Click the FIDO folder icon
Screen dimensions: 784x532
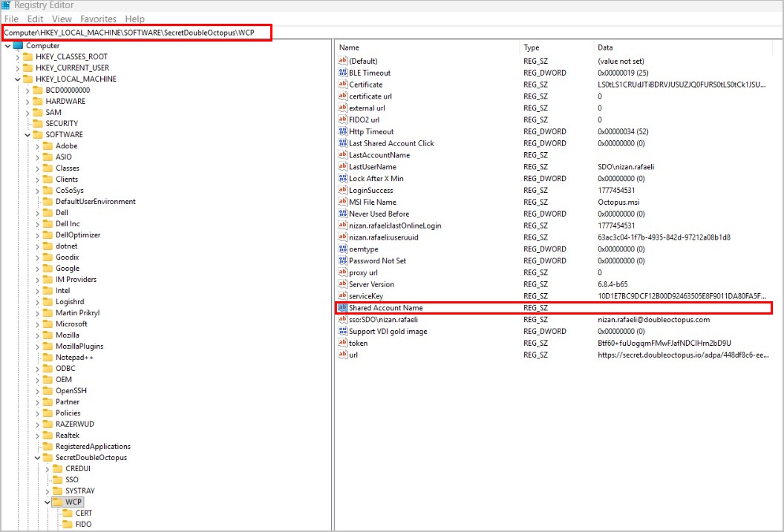(x=68, y=524)
